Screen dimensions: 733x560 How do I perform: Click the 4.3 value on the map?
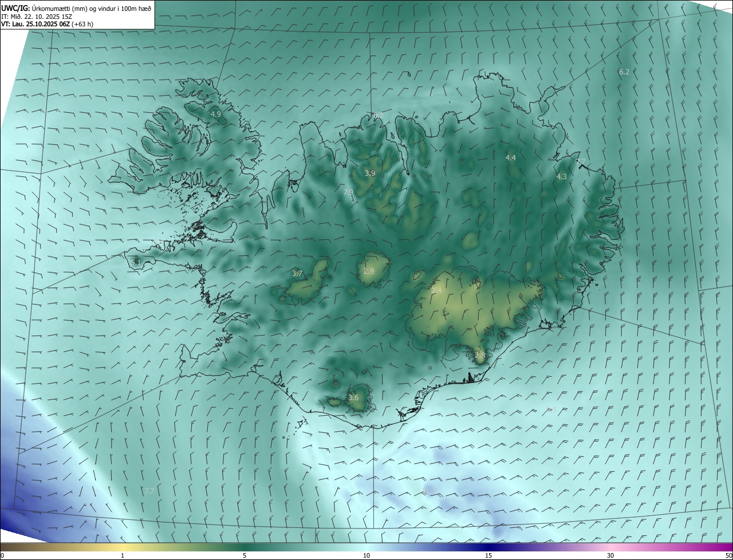click(562, 177)
